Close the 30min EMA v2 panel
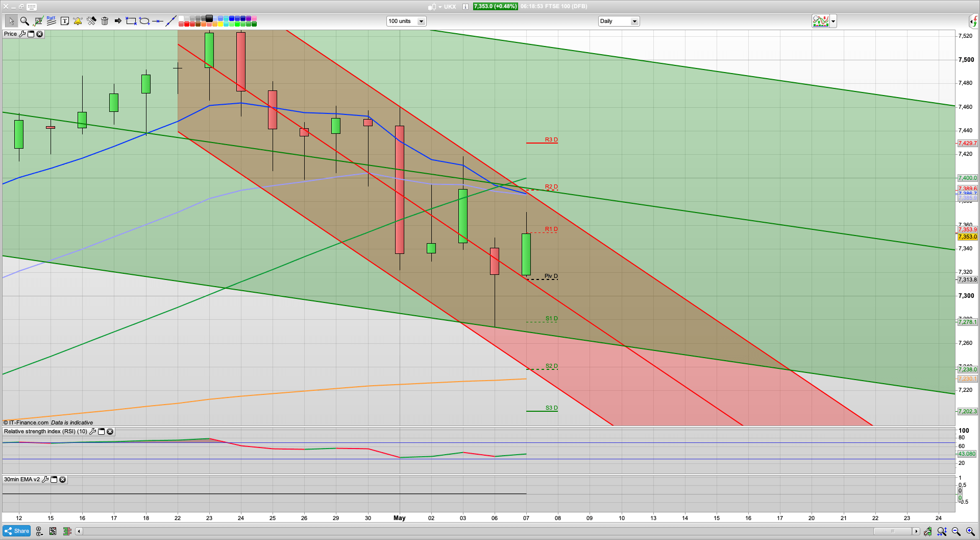This screenshot has height=540, width=980. (x=62, y=480)
